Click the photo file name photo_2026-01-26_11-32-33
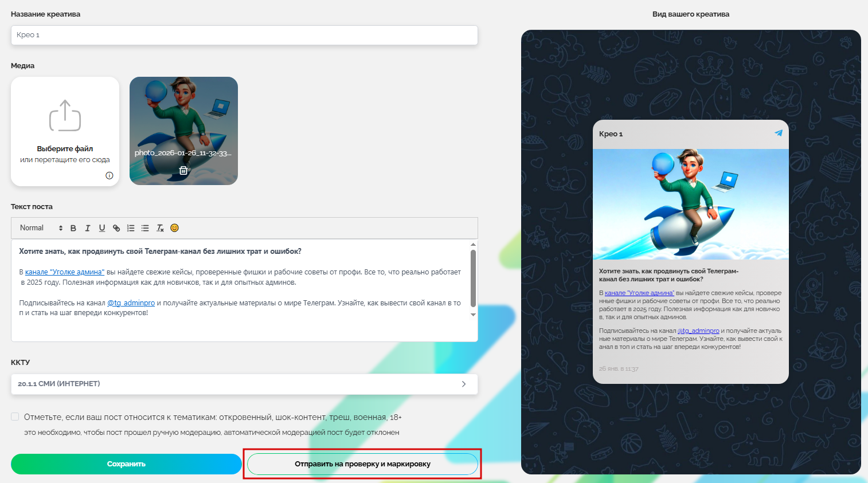This screenshot has width=868, height=483. tap(183, 153)
